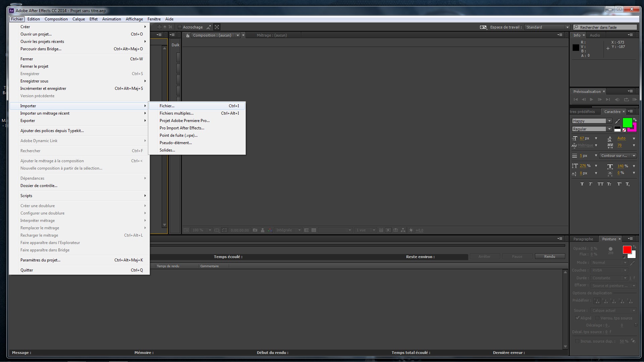Toggle the Aligné checkbox

(577, 318)
